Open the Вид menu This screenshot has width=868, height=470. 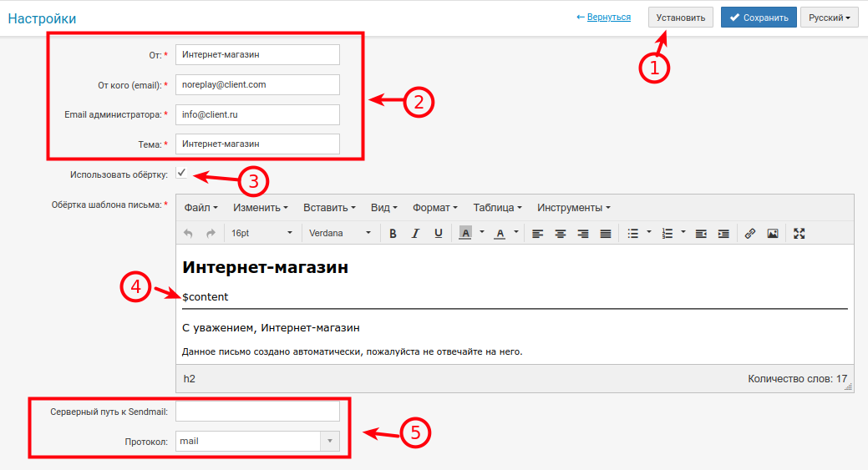pos(383,208)
